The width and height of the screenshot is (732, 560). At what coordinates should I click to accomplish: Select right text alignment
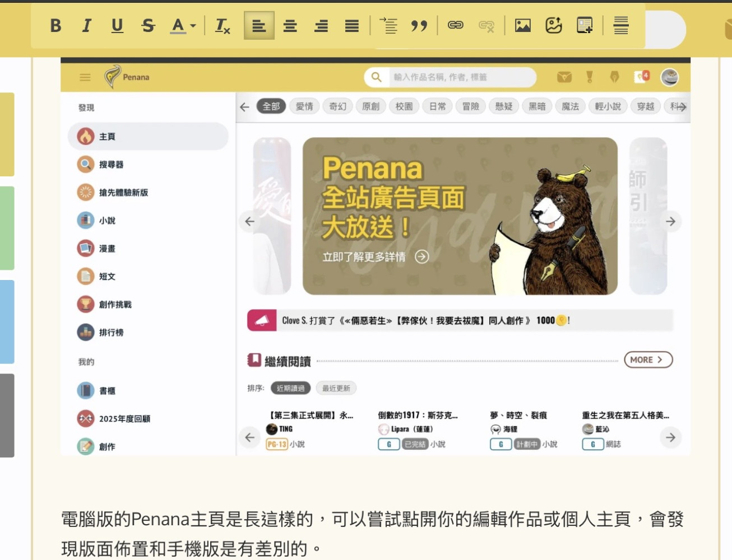[321, 26]
